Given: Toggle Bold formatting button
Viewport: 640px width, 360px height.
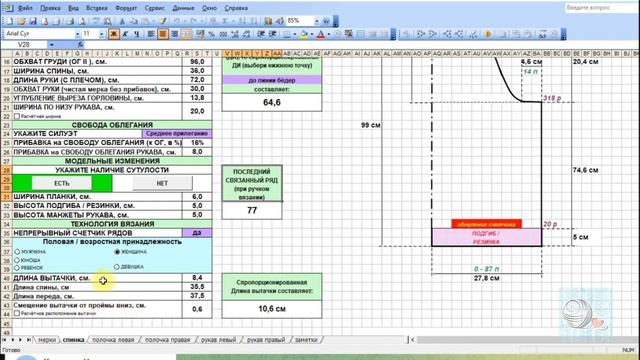Looking at the screenshot, I should (x=113, y=34).
